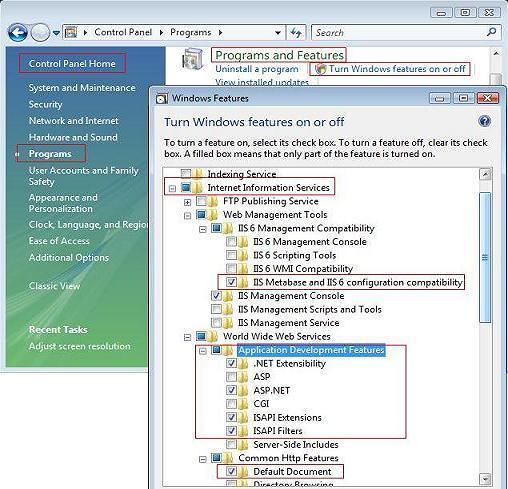Click the Control Panel icon in address bar

[71, 32]
